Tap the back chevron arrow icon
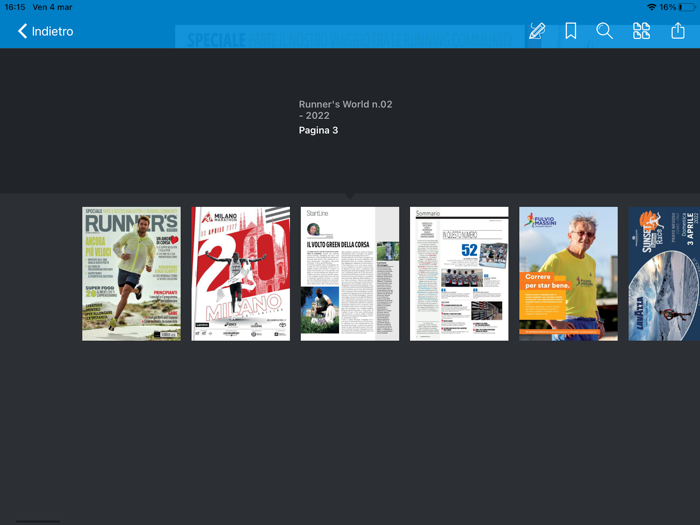This screenshot has height=525, width=700. pyautogui.click(x=22, y=31)
